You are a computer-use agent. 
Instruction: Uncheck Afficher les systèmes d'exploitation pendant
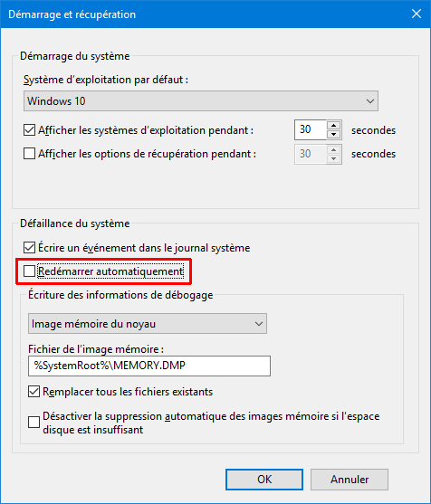click(29, 130)
